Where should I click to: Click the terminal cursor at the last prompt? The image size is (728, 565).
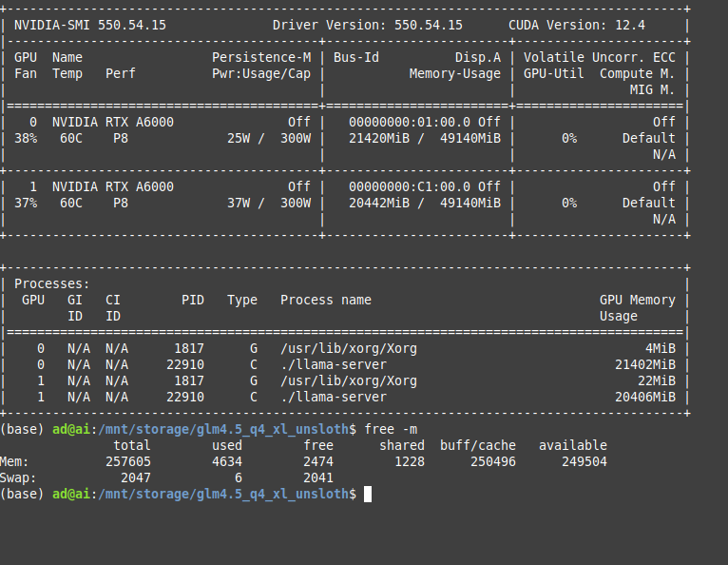tap(368, 495)
